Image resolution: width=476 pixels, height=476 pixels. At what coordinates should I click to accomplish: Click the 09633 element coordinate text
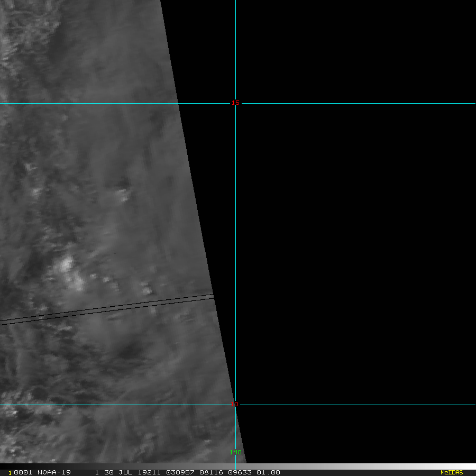click(x=240, y=472)
